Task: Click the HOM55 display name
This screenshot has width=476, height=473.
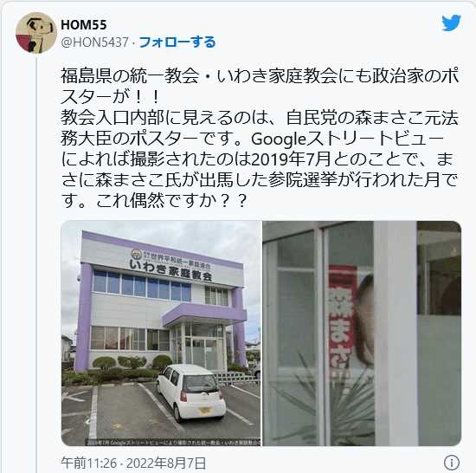Action: tap(84, 25)
